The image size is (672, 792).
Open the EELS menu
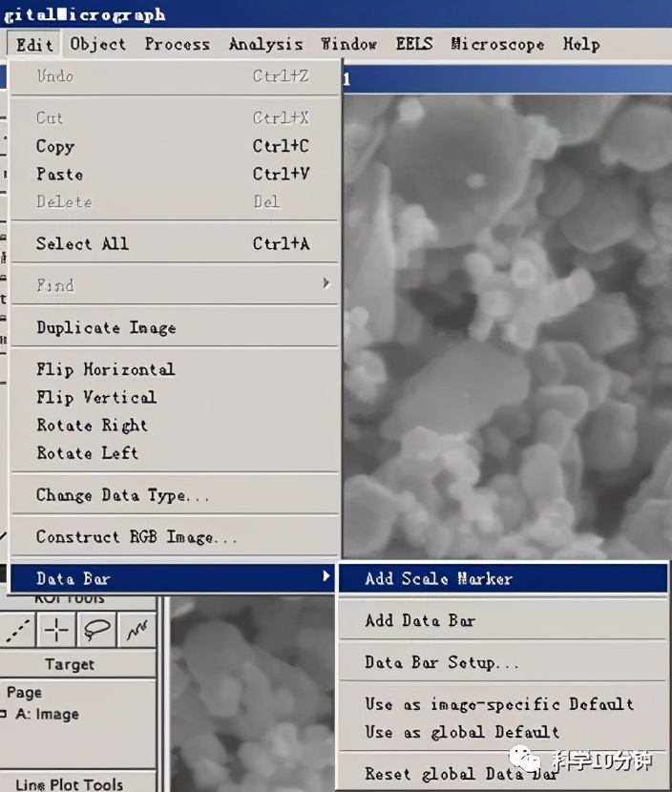(413, 44)
